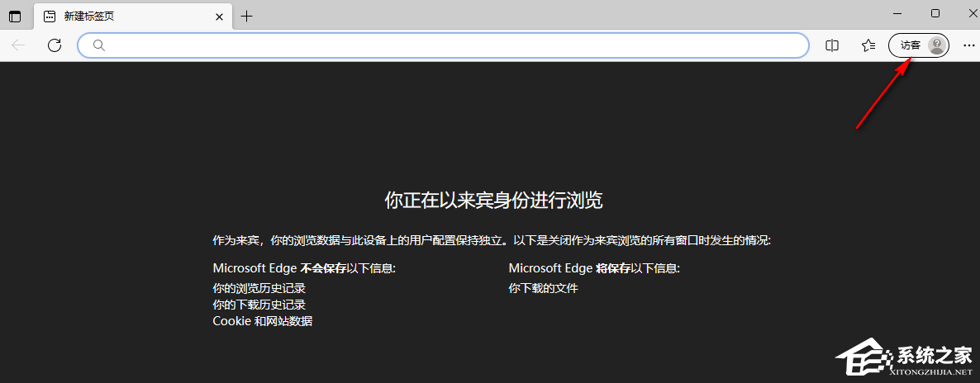Select the 新建标签页 tab
980x383 pixels.
(x=135, y=17)
